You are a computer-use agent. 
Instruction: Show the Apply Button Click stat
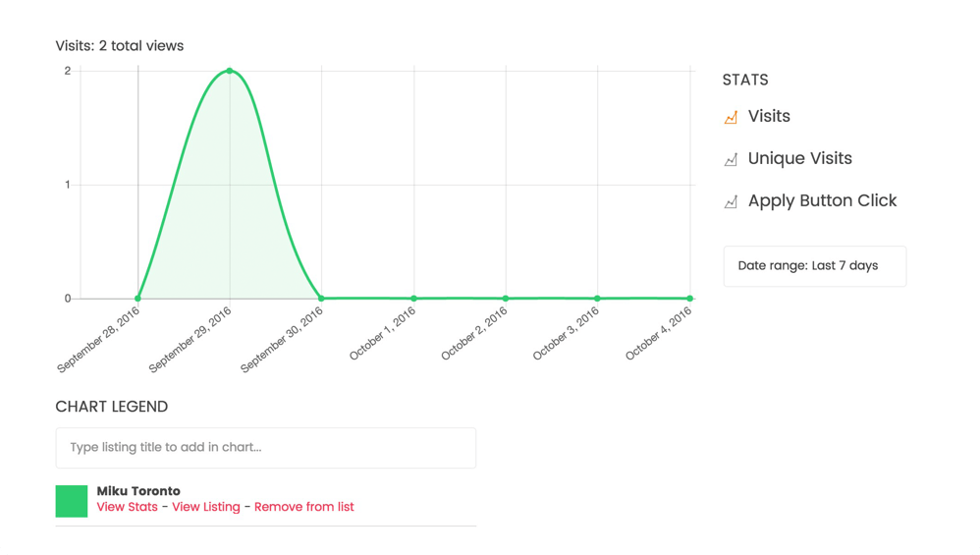823,200
